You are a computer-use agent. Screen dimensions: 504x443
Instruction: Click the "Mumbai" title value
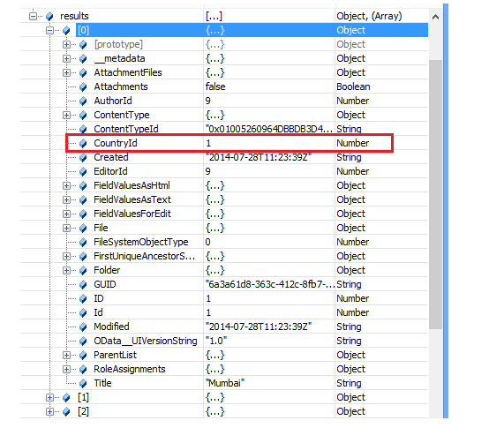tap(225, 383)
